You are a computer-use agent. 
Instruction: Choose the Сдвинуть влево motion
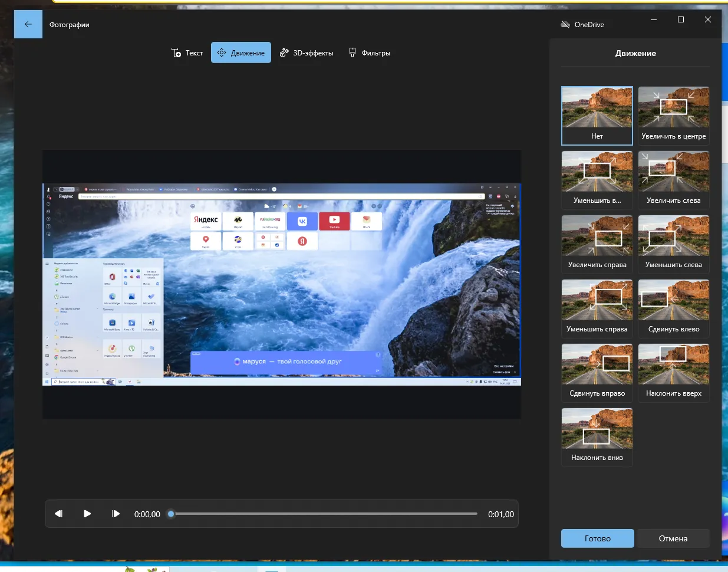[673, 308]
